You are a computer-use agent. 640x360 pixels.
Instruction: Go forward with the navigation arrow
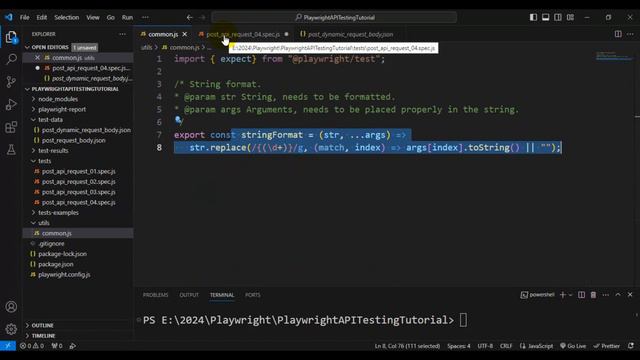click(202, 18)
